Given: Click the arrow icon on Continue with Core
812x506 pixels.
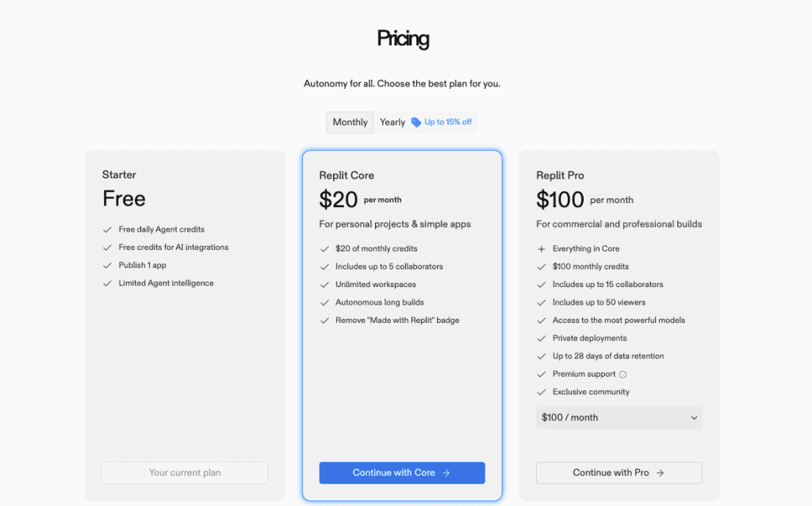Looking at the screenshot, I should pos(446,473).
